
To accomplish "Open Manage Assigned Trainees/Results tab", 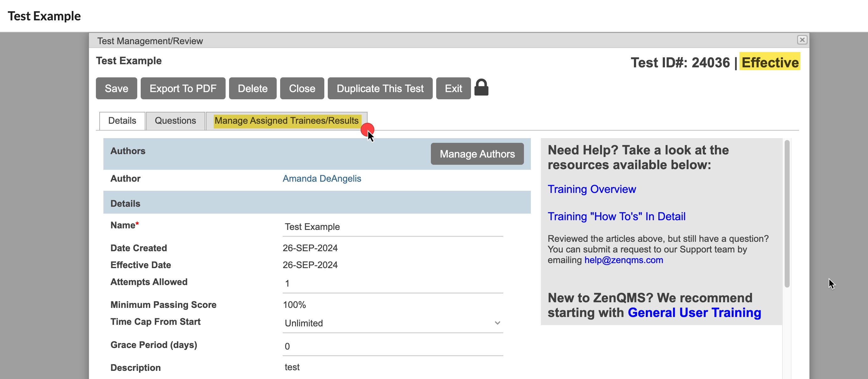I will coord(286,121).
